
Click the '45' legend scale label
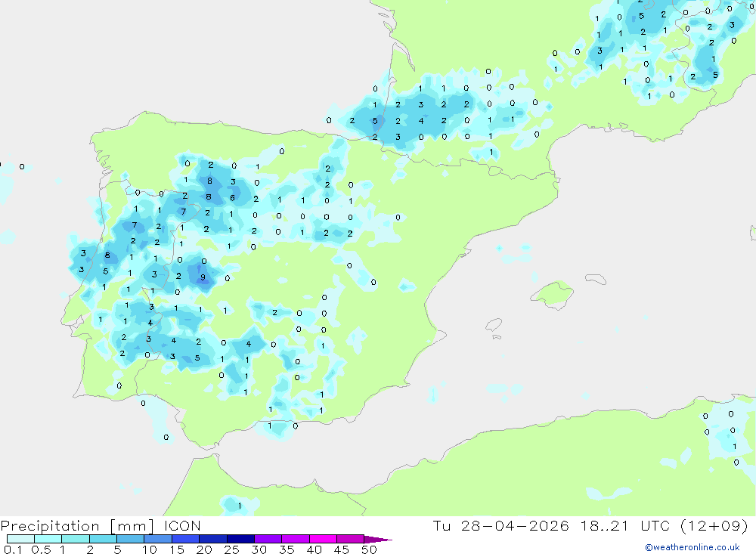click(342, 549)
